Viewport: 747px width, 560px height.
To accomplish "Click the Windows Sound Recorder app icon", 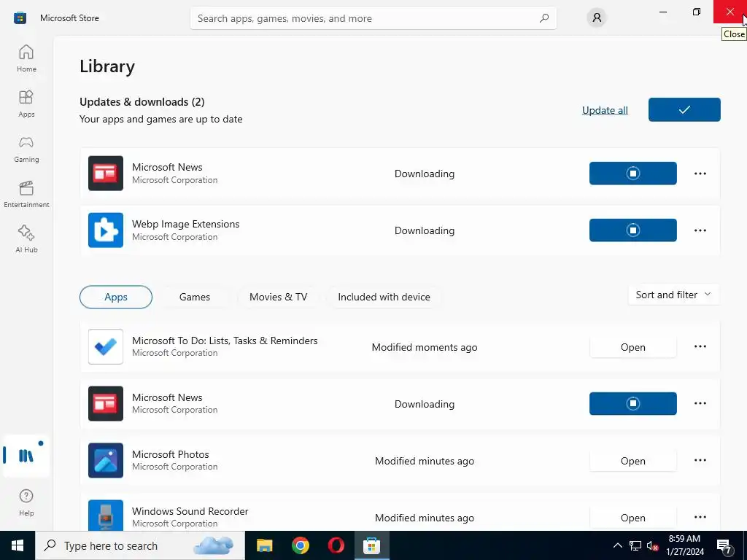I will (x=106, y=516).
